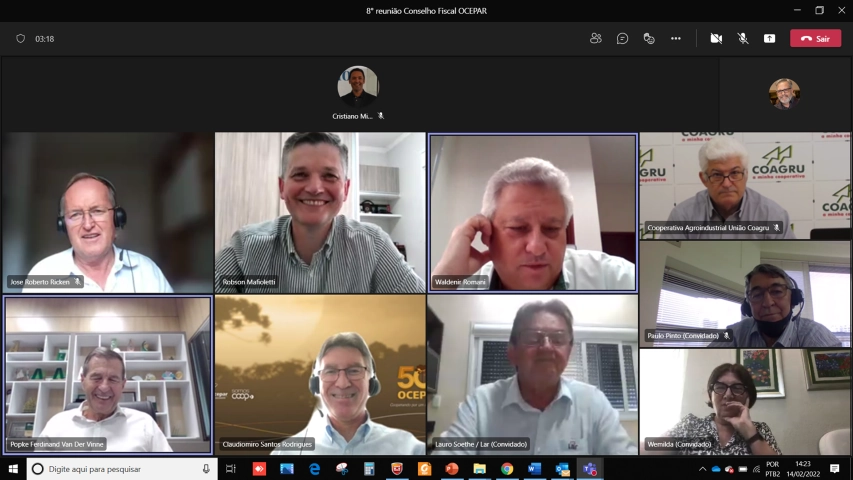Open PowerPoint from the taskbar
The height and width of the screenshot is (480, 853).
452,469
